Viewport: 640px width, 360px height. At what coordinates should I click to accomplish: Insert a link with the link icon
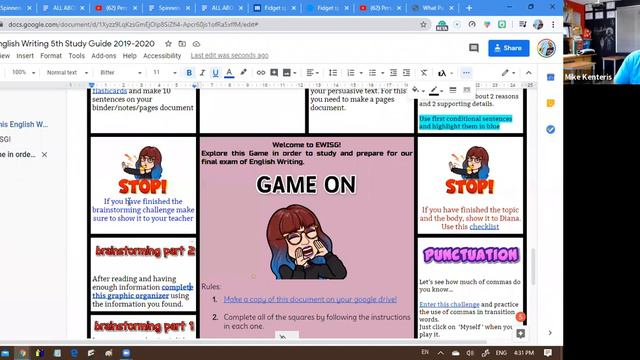click(x=261, y=73)
